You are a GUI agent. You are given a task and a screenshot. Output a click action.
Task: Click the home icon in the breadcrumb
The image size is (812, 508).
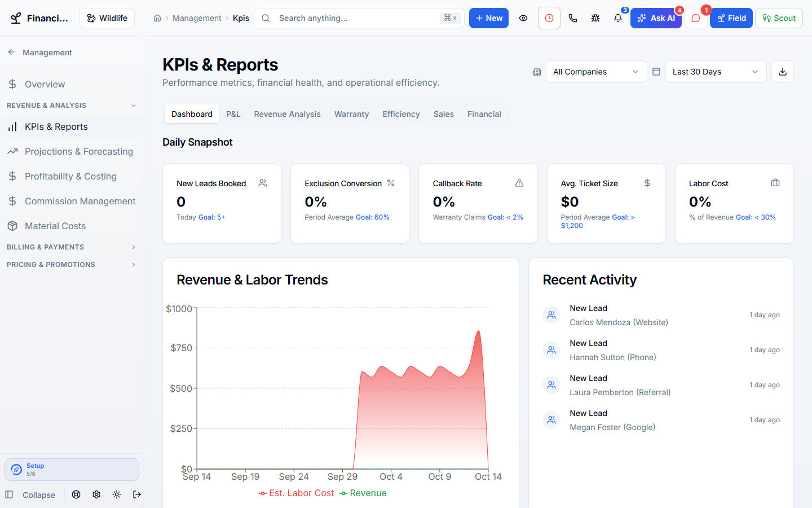coord(157,18)
